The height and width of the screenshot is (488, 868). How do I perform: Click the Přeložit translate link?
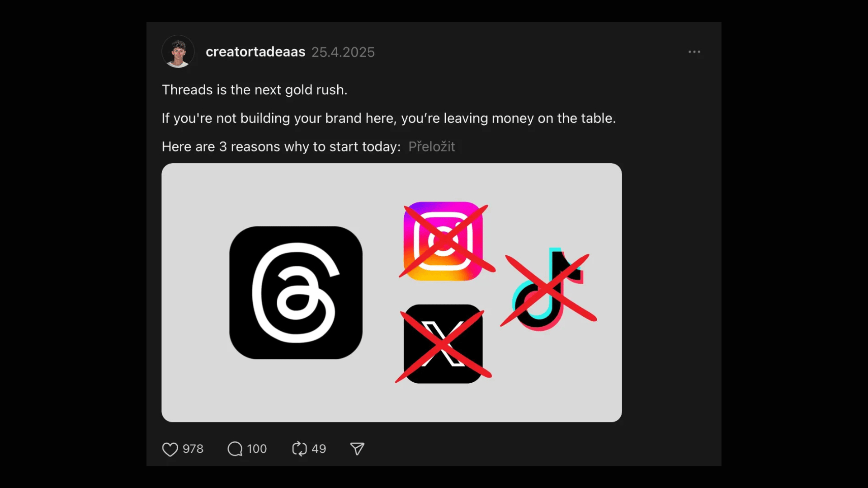click(431, 146)
